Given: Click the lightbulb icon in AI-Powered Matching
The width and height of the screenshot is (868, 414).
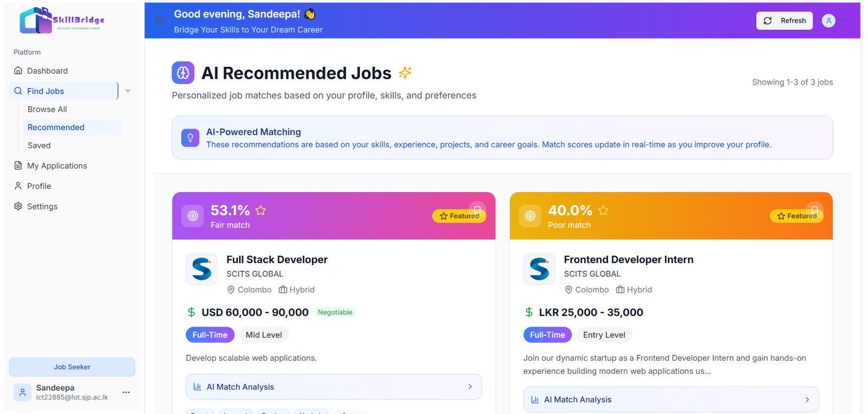Looking at the screenshot, I should point(190,138).
